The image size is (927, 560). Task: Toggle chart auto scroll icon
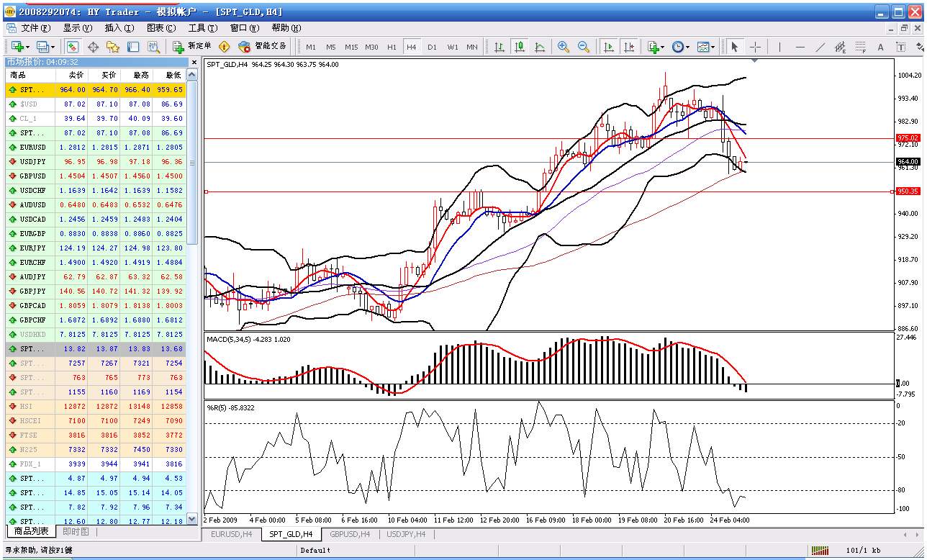[609, 47]
